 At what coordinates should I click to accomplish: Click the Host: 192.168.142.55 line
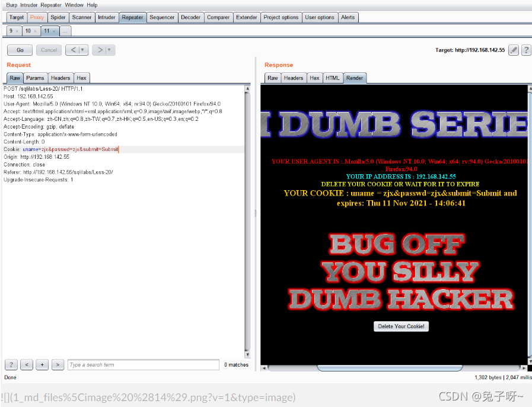pyautogui.click(x=28, y=96)
